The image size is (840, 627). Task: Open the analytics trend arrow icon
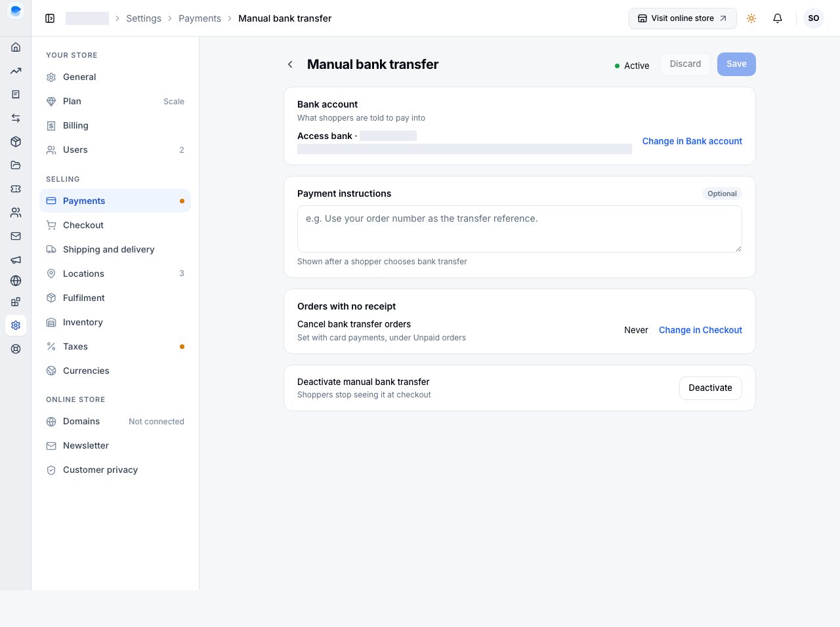(16, 71)
